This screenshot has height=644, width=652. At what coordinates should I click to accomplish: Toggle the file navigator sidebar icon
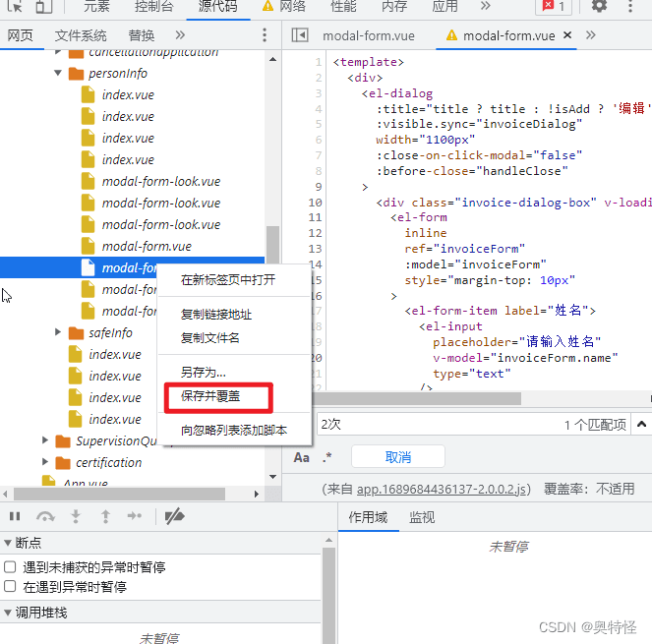pos(300,35)
